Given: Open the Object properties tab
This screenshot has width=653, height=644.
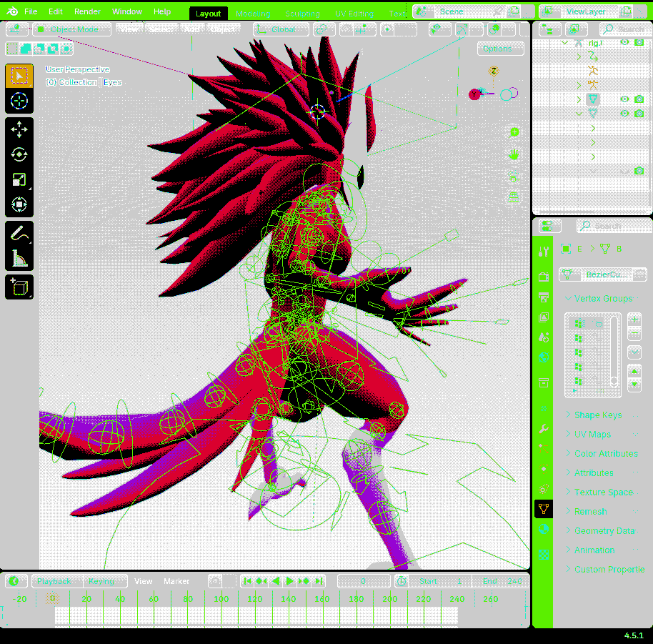Looking at the screenshot, I should coord(544,382).
